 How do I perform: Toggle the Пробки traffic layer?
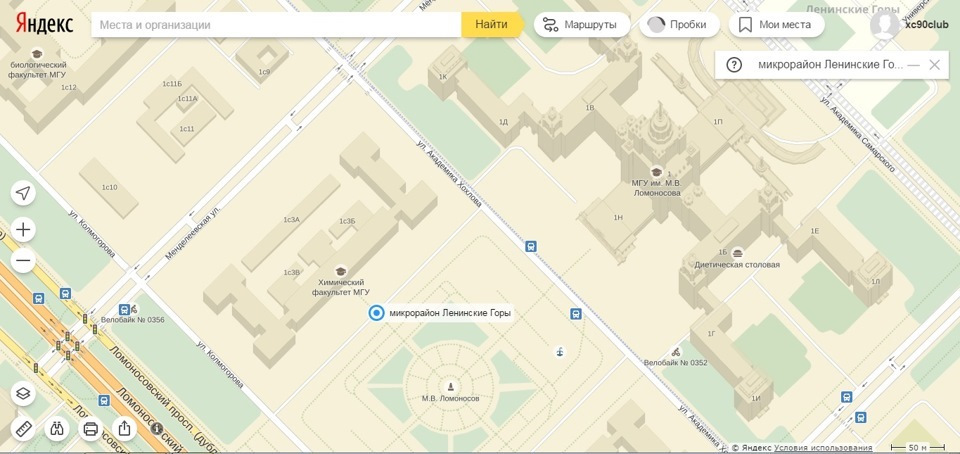(679, 25)
